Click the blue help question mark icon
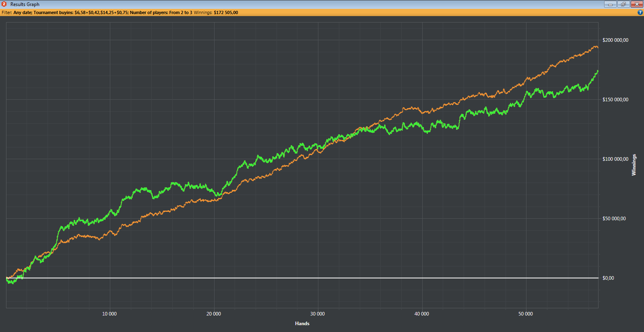The image size is (644, 332). coord(640,12)
